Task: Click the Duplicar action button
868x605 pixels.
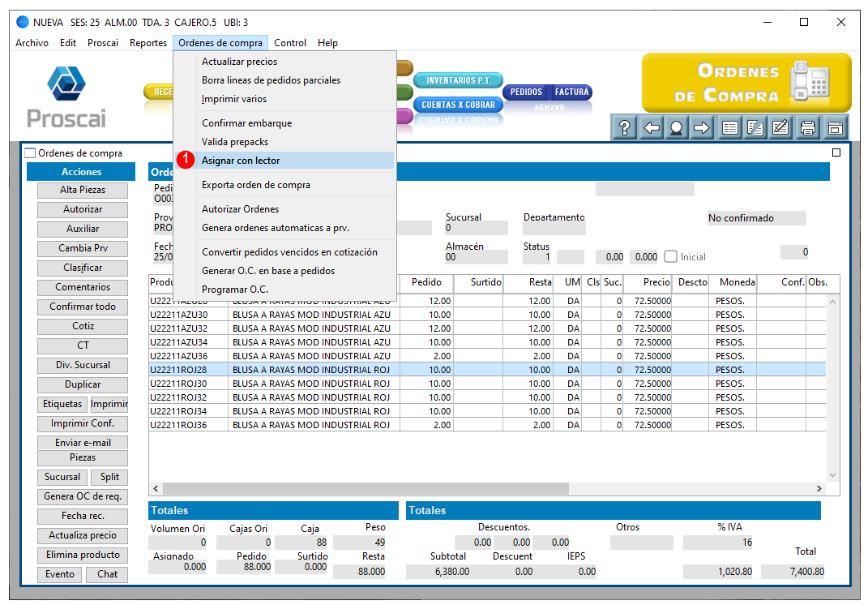Action: click(83, 384)
